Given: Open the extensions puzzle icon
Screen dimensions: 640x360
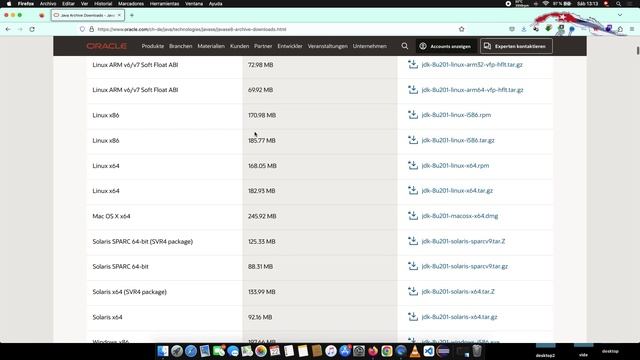Looking at the screenshot, I should [620, 29].
